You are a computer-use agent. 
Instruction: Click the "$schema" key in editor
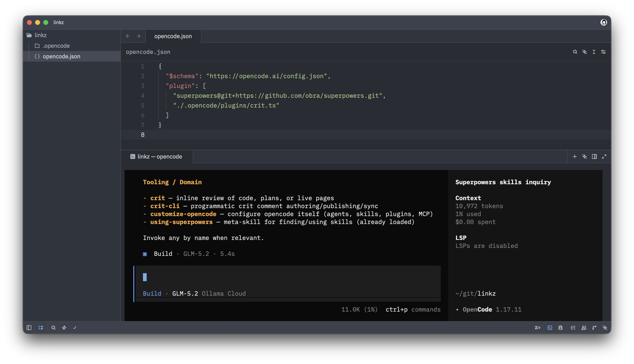coord(182,76)
